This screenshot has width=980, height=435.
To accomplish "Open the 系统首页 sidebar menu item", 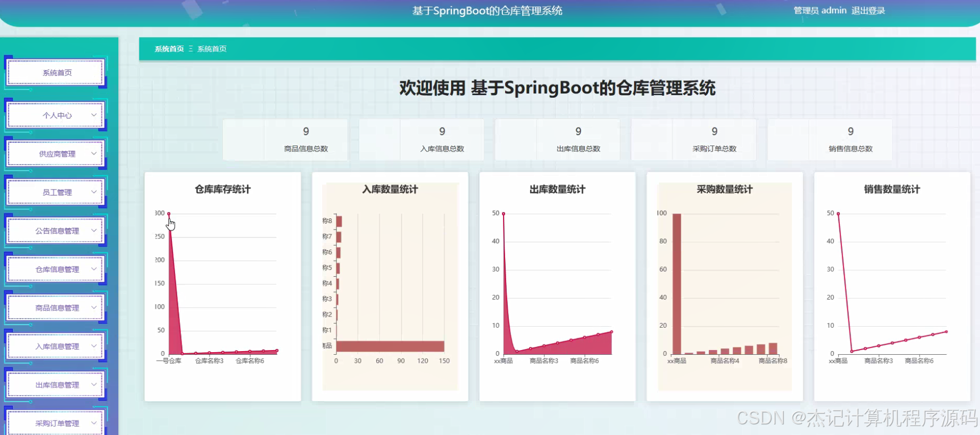I will click(x=56, y=73).
